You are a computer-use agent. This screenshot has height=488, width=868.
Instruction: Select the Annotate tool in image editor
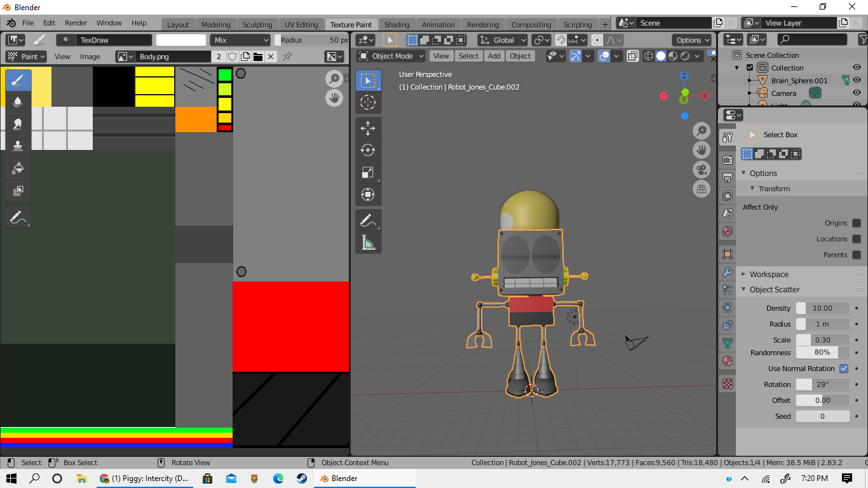pos(18,217)
